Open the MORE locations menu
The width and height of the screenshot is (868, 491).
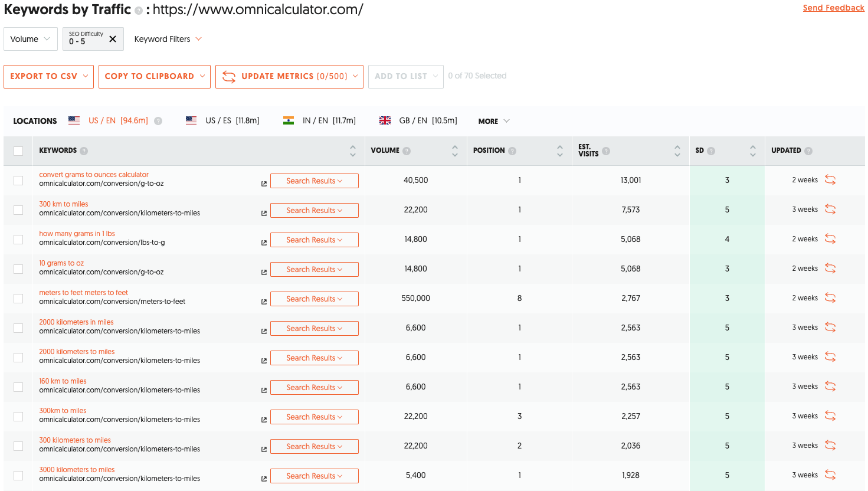tap(493, 121)
